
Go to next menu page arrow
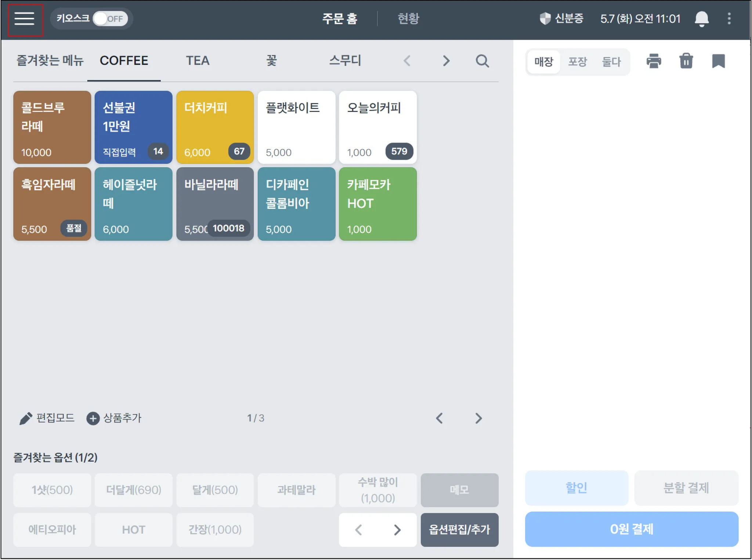(x=478, y=418)
